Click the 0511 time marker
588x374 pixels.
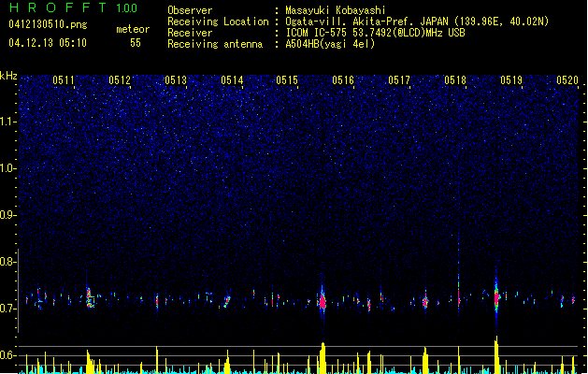click(x=64, y=80)
